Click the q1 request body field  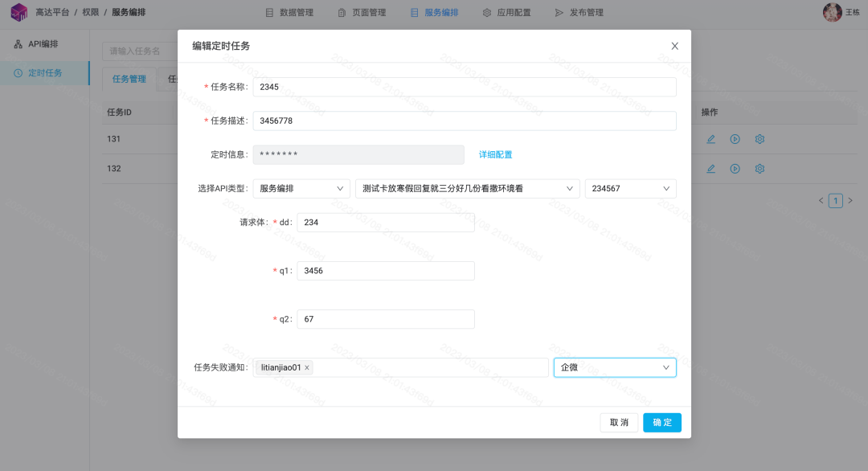(386, 271)
